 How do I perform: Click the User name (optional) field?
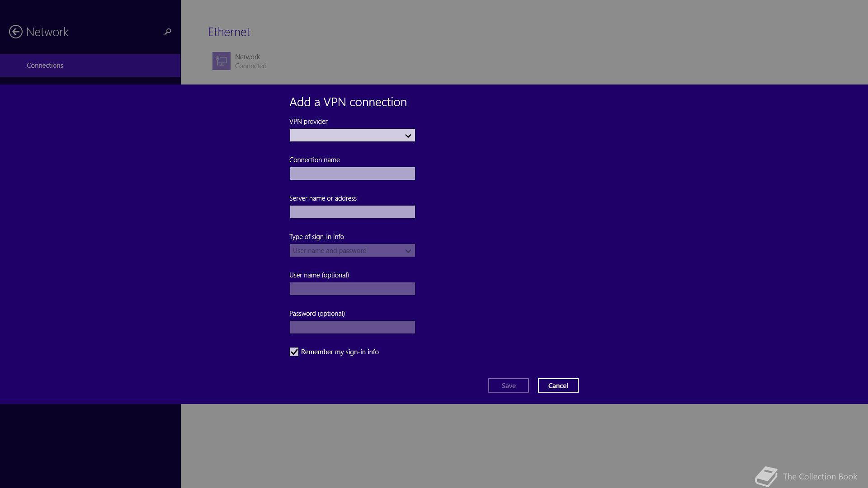click(352, 289)
